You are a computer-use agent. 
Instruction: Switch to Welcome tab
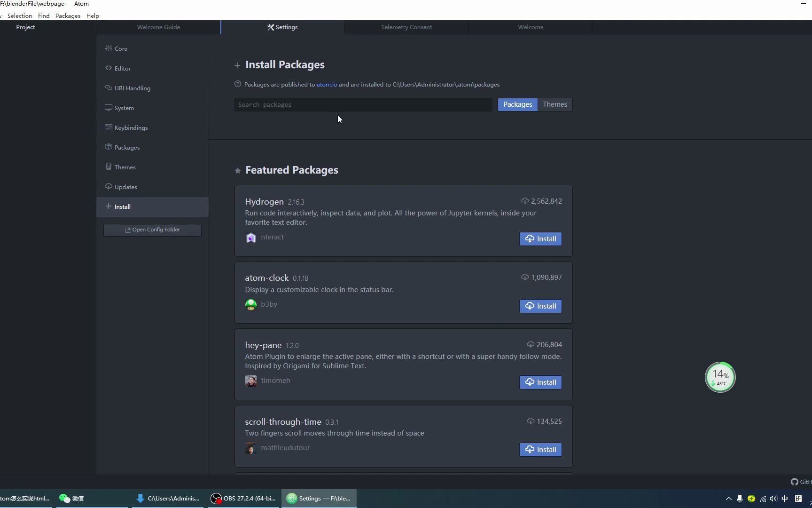tap(531, 27)
